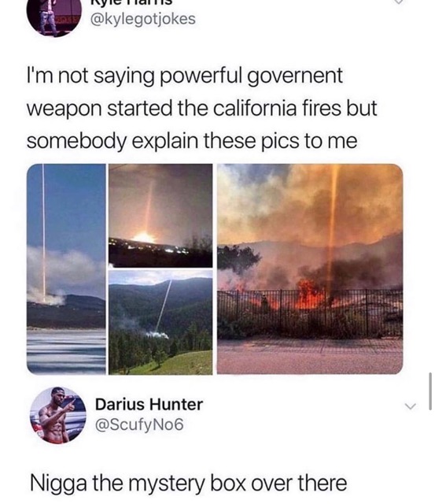435x504 pixels.
Task: Click the vertical scrollbar indicator at right
Action: point(430,391)
